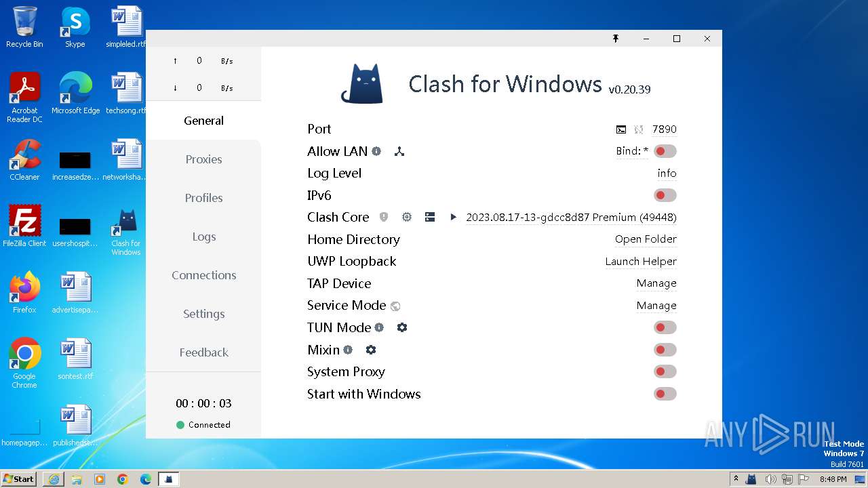Open the Acrobat Reader DC desktop icon
This screenshot has width=868, height=488.
(24, 98)
